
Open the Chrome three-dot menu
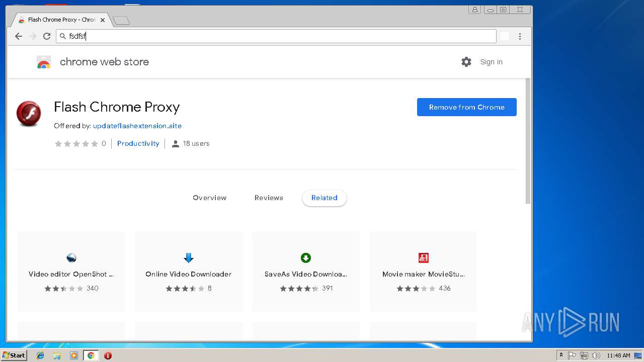[x=520, y=36]
